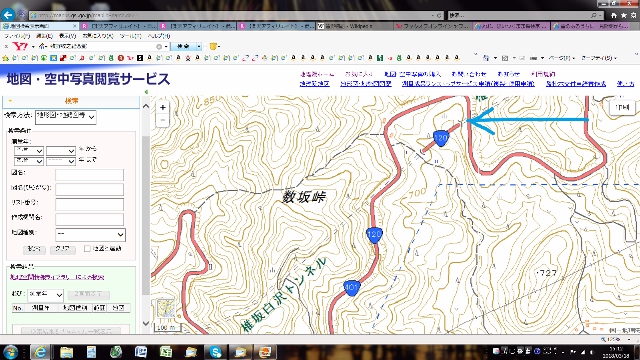Open Skype from the Windows taskbar
This screenshot has height=360, width=640.
click(x=215, y=351)
